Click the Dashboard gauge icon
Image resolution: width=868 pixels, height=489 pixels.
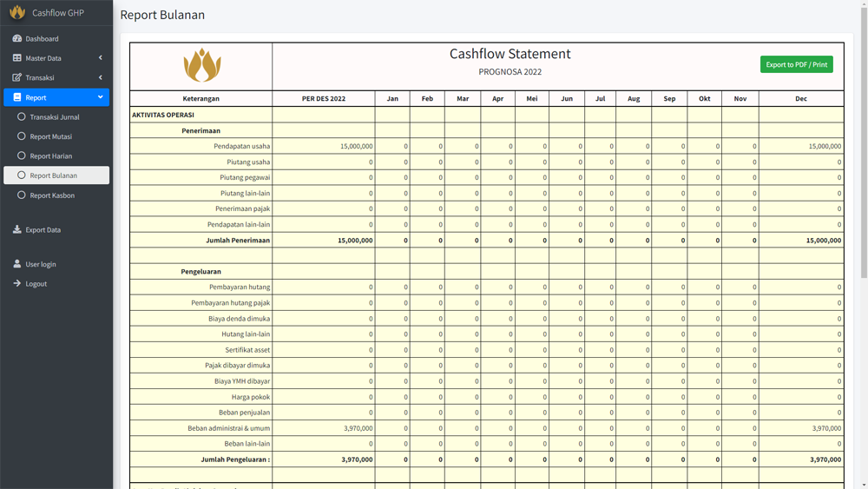tap(16, 38)
